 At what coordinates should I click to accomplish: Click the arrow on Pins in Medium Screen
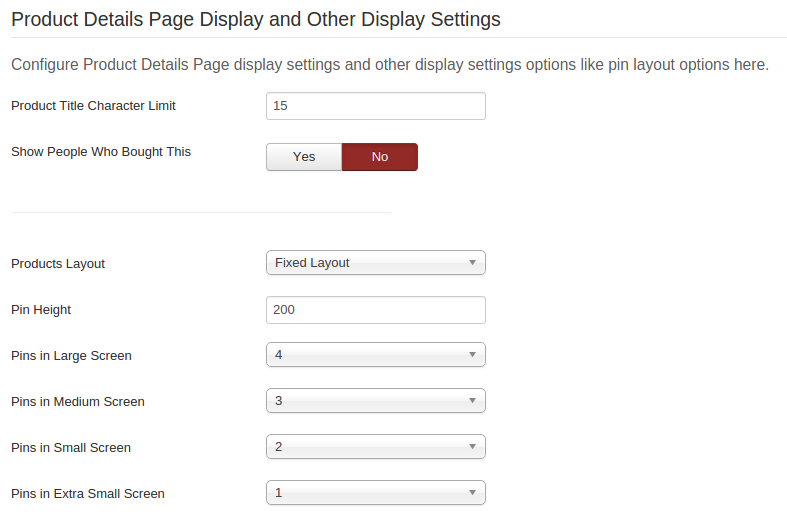(472, 401)
